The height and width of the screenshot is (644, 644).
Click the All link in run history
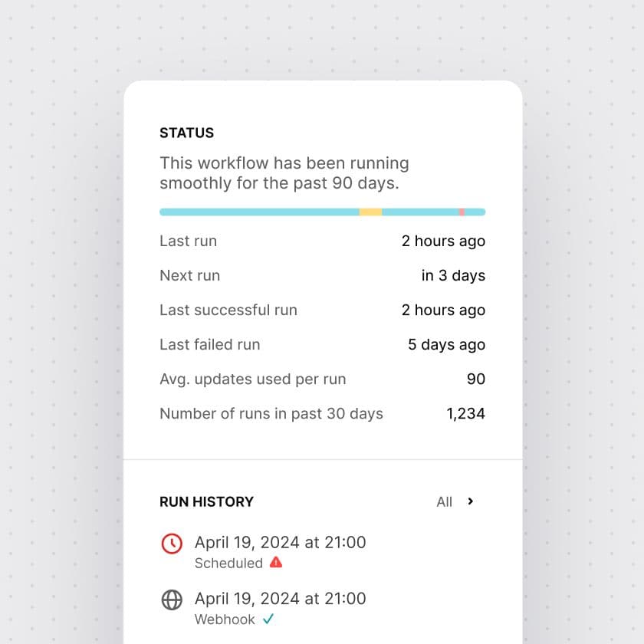coord(445,502)
